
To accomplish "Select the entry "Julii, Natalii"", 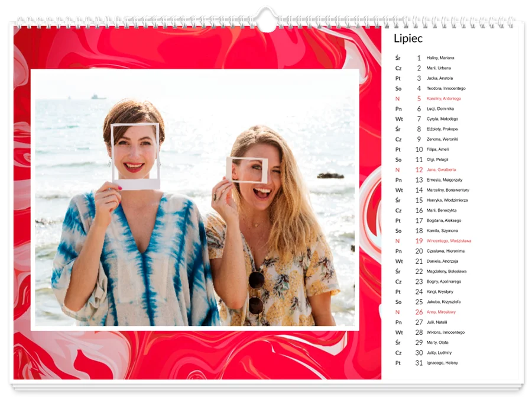I will [437, 323].
